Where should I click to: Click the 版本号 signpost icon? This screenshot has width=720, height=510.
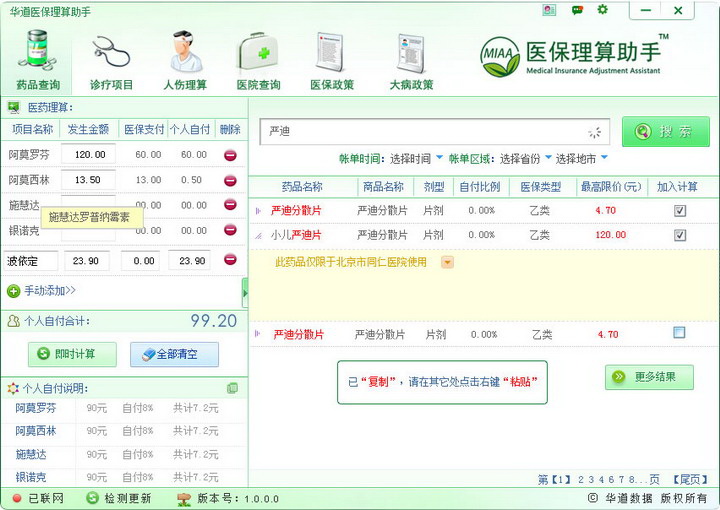184,499
